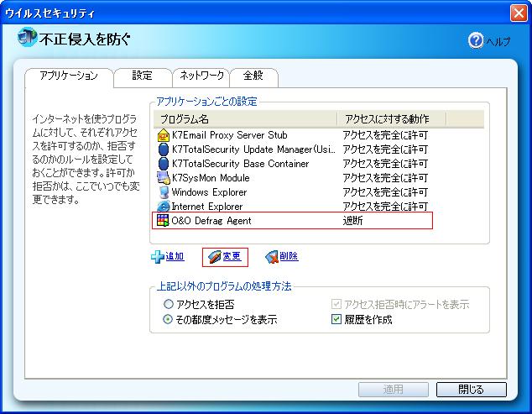
Task: Click the アクセス拒否時にアラートを表示 checkbox
Action: pyautogui.click(x=336, y=304)
